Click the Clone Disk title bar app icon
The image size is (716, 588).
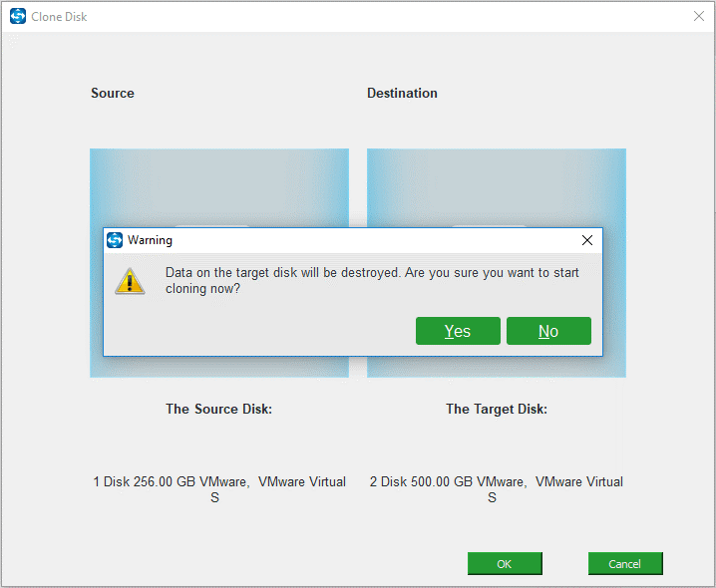[18, 16]
